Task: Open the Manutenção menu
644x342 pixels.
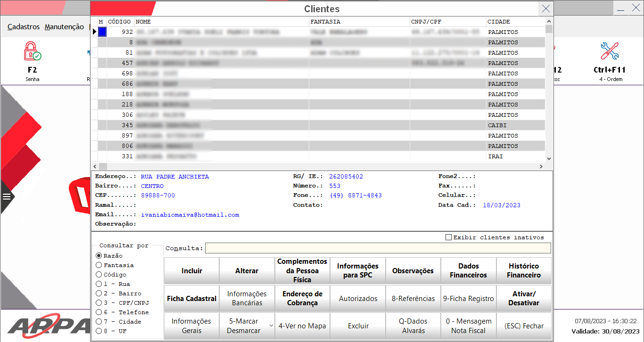Action: [64, 27]
